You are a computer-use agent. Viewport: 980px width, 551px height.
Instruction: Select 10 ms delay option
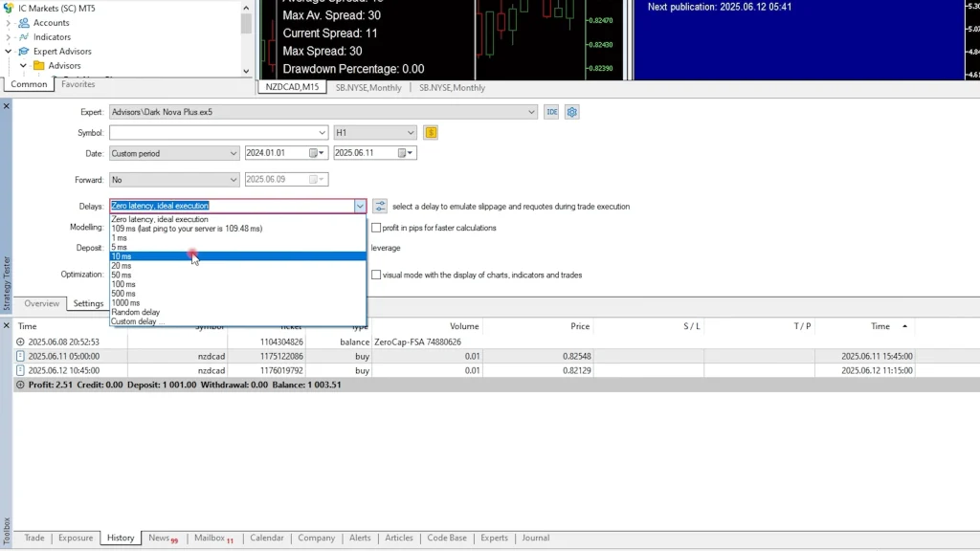(x=122, y=256)
